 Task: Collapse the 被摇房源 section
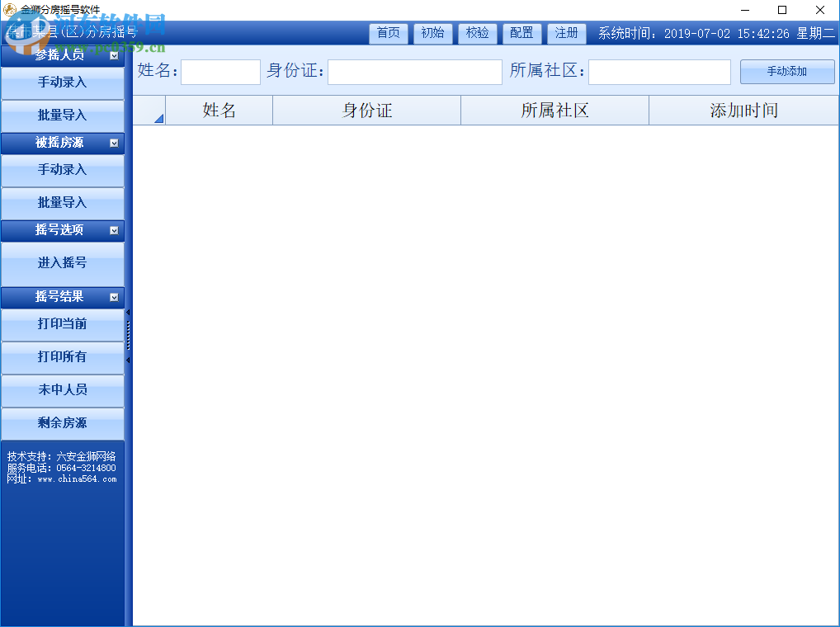(x=113, y=143)
